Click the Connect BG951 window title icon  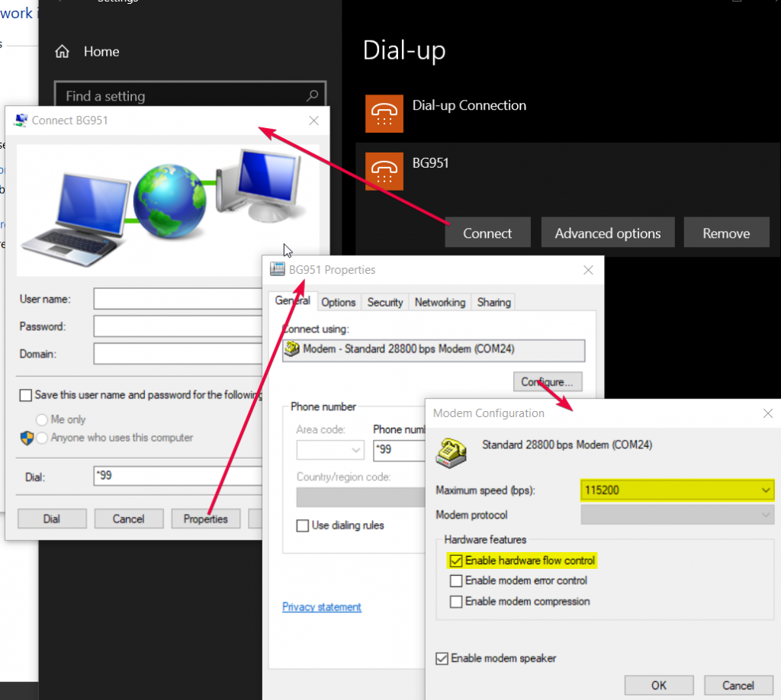tap(21, 120)
